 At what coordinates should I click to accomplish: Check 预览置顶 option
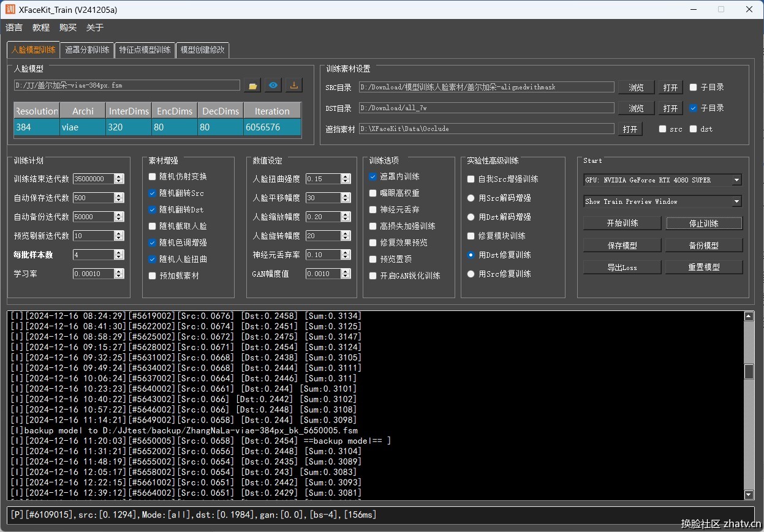[373, 259]
